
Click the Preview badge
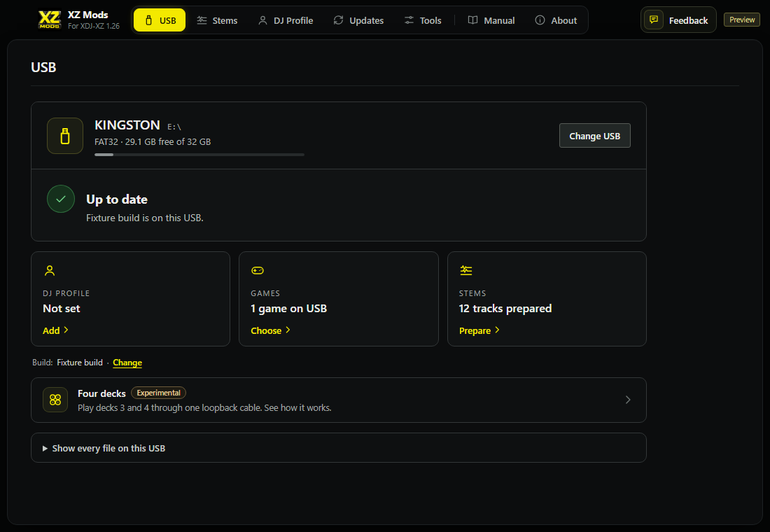pyautogui.click(x=741, y=20)
